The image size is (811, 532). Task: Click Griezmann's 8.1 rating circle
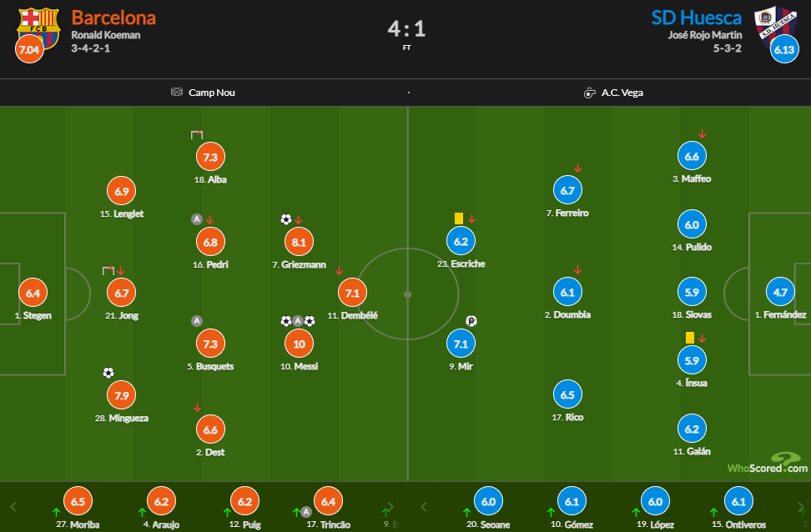coord(297,242)
